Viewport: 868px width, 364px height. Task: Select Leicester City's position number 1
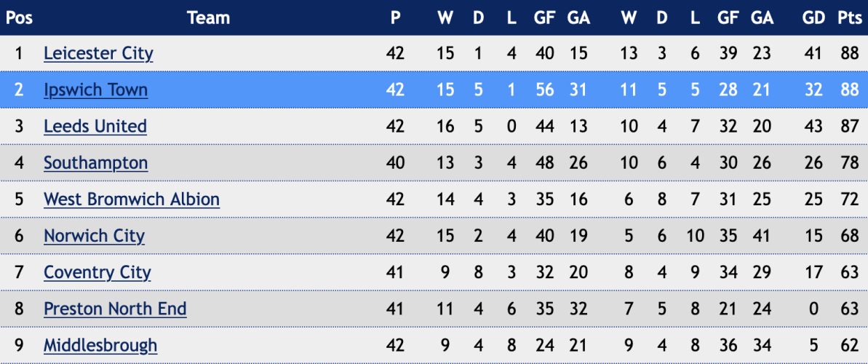coord(20,54)
